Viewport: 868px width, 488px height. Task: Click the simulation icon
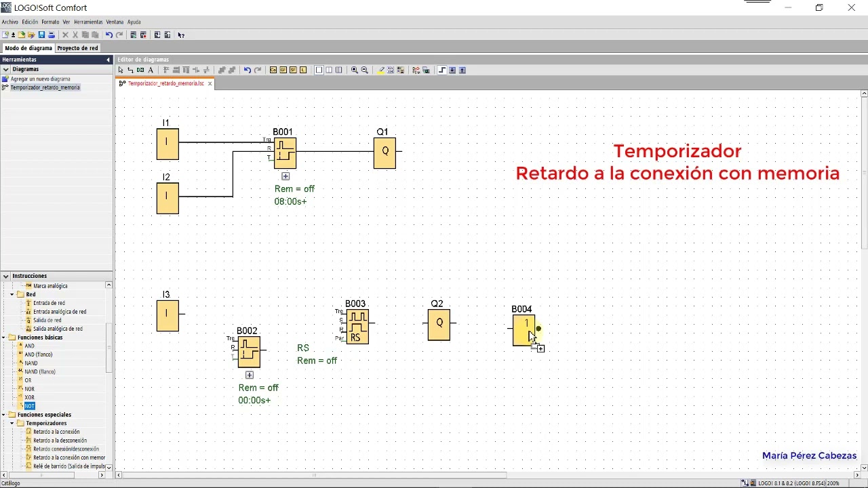tap(416, 70)
